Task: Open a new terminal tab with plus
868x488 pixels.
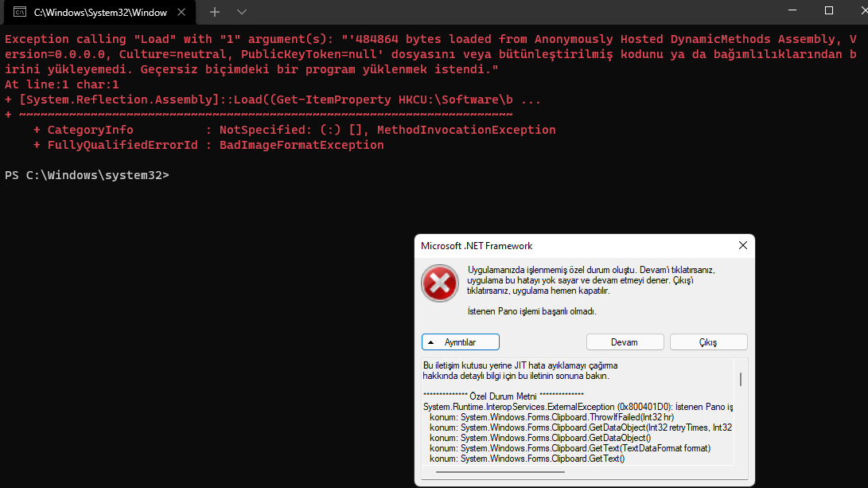Action: pos(215,12)
